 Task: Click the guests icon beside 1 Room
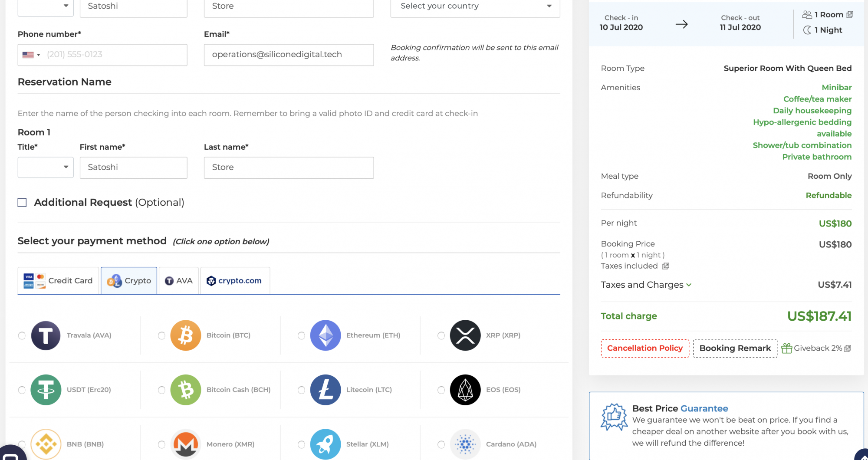tap(807, 15)
